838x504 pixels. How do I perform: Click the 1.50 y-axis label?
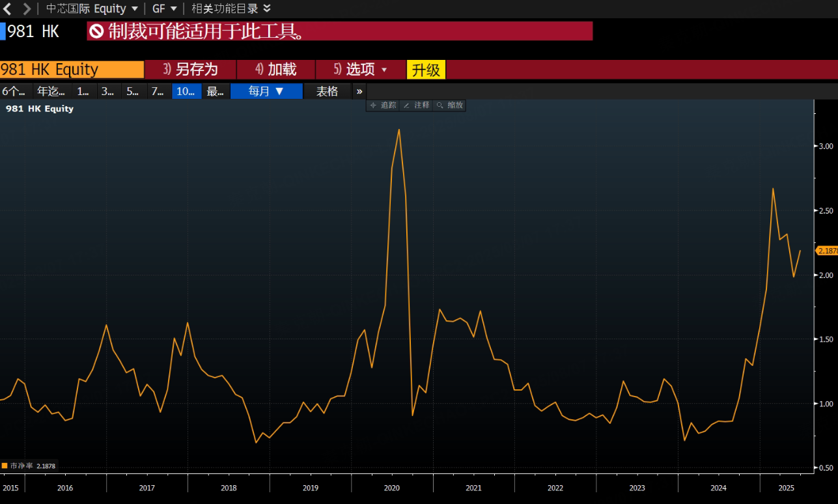826,339
